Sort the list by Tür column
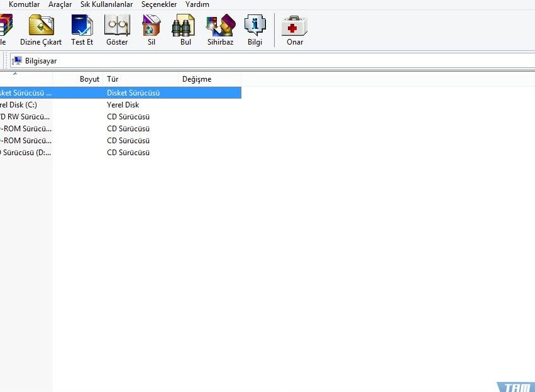The width and height of the screenshot is (535, 392). click(140, 79)
